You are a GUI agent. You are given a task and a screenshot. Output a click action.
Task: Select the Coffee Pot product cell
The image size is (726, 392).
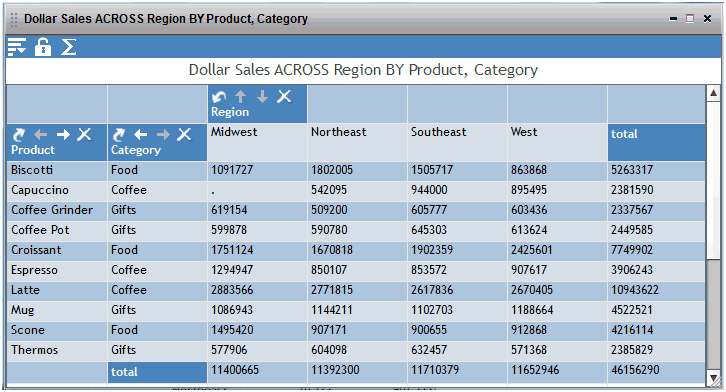pyautogui.click(x=57, y=230)
